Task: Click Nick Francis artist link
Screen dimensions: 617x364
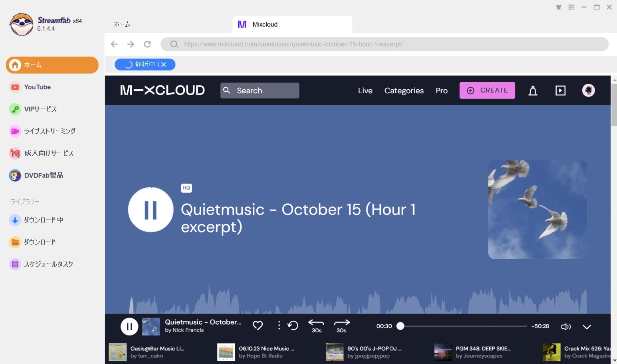Action: (x=188, y=330)
